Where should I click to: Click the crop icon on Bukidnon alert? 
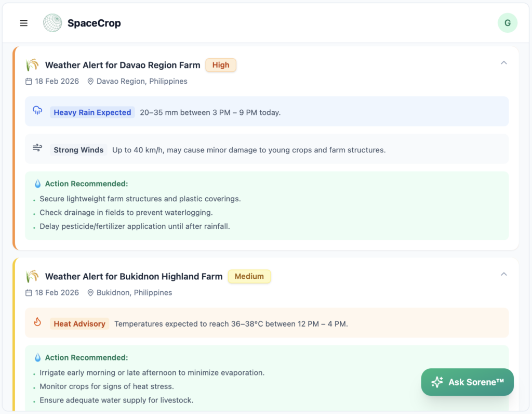32,276
